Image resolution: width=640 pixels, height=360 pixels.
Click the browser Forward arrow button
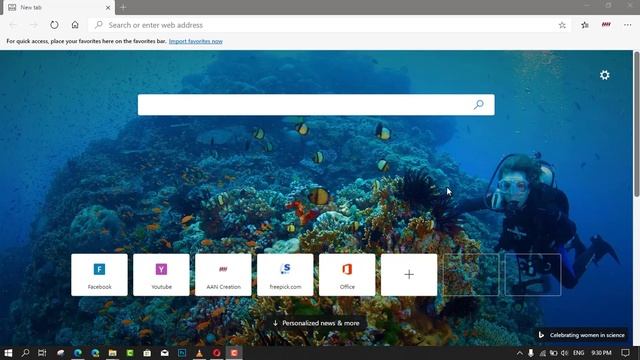33,25
